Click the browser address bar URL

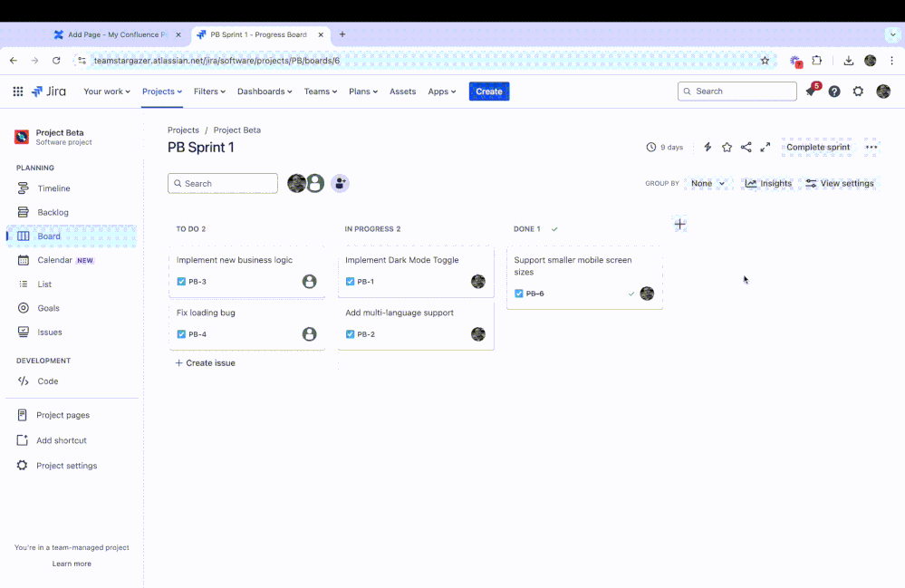[x=217, y=61]
